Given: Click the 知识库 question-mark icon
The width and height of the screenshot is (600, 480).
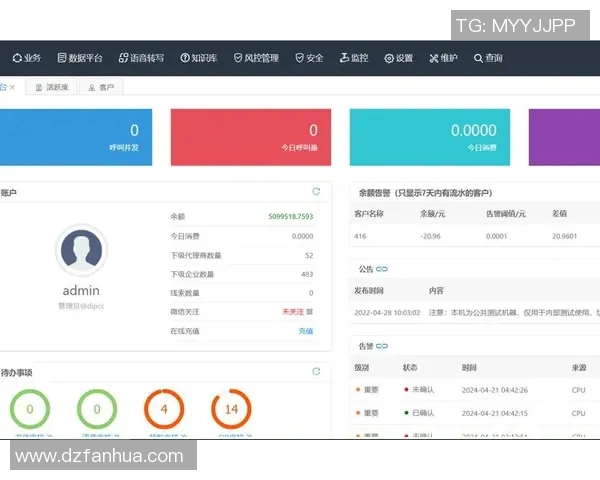Looking at the screenshot, I should click(x=185, y=58).
